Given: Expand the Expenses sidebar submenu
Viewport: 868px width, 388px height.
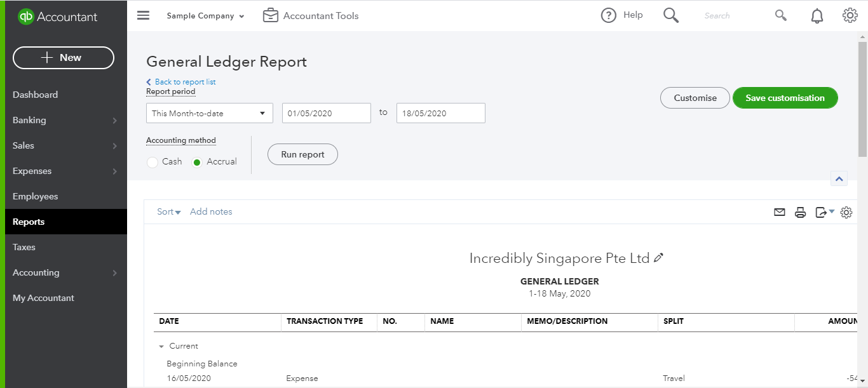Looking at the screenshot, I should (x=115, y=171).
